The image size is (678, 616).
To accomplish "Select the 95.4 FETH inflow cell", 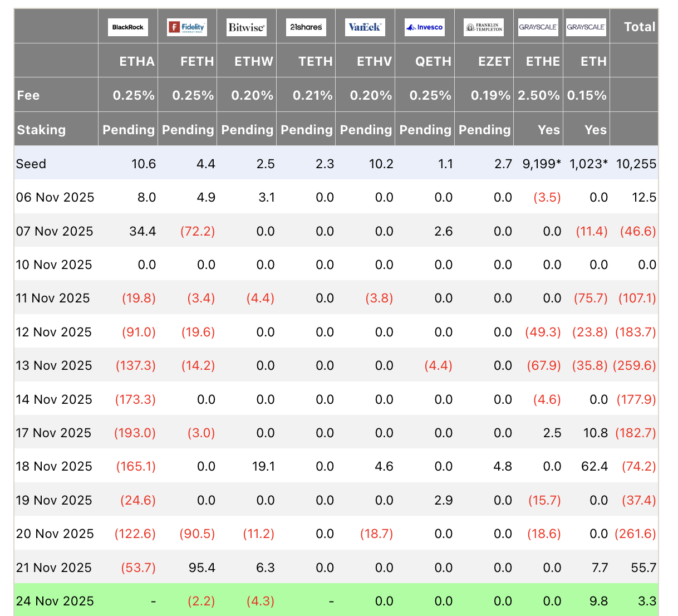I will point(203,568).
